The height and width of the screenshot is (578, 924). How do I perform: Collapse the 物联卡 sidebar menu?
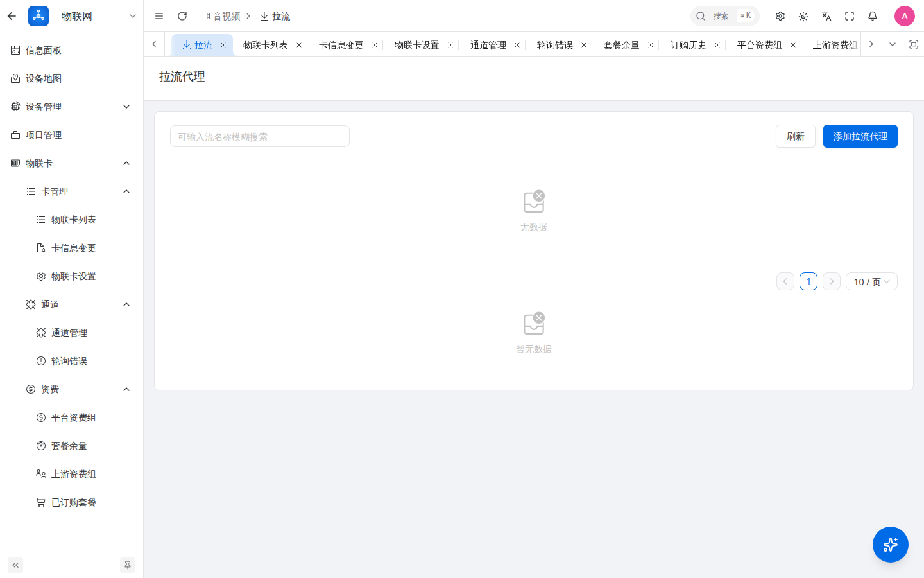pos(71,163)
